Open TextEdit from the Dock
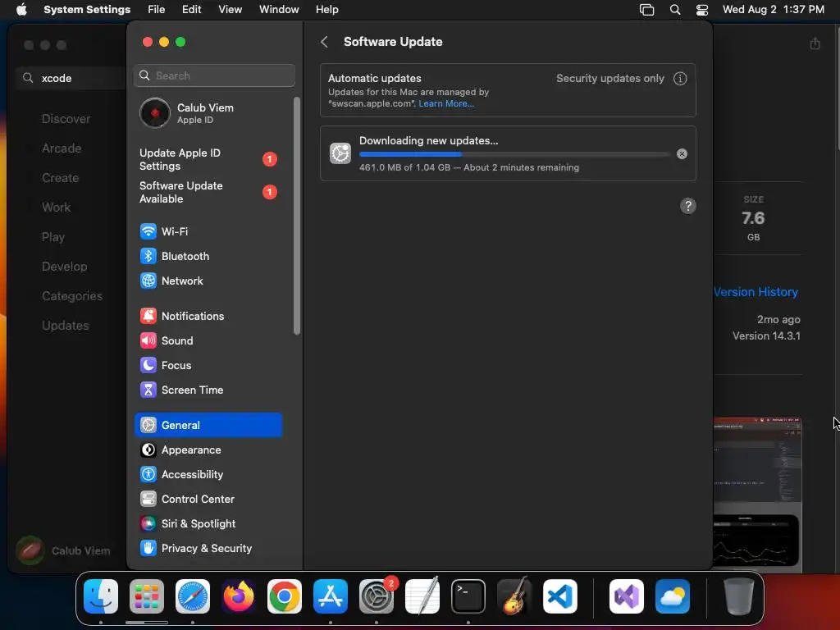The width and height of the screenshot is (840, 630). tap(422, 596)
